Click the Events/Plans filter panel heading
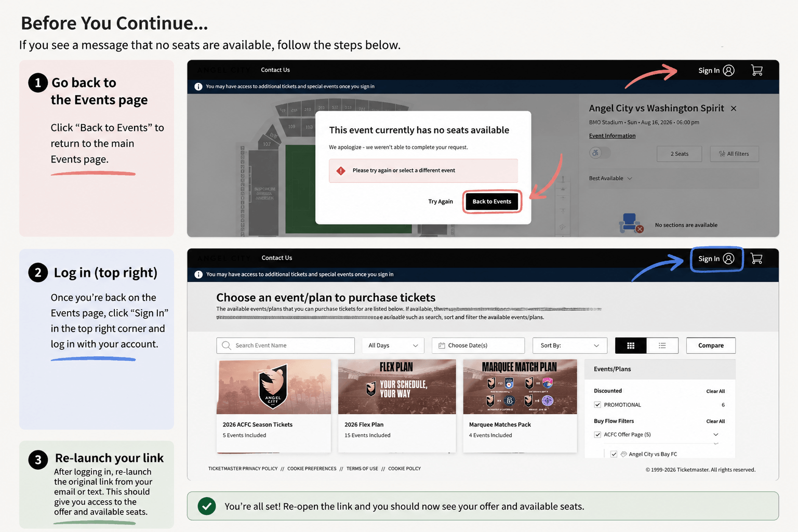The width and height of the screenshot is (798, 532). coord(612,369)
